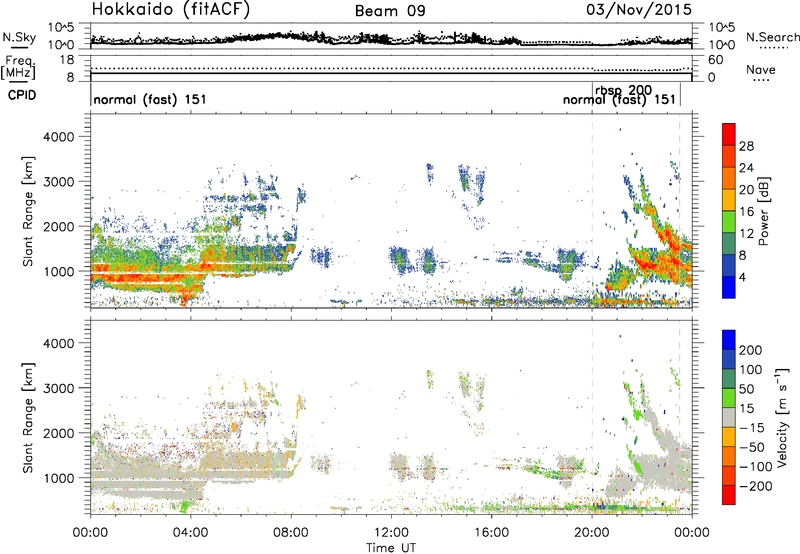Viewport: 800px width, 554px height.
Task: Click the 'N.Sky' legend label
Action: [19, 37]
